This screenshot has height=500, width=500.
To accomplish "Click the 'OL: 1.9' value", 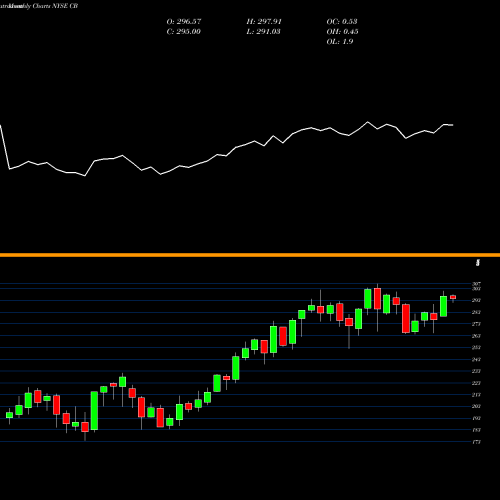I will (x=340, y=42).
